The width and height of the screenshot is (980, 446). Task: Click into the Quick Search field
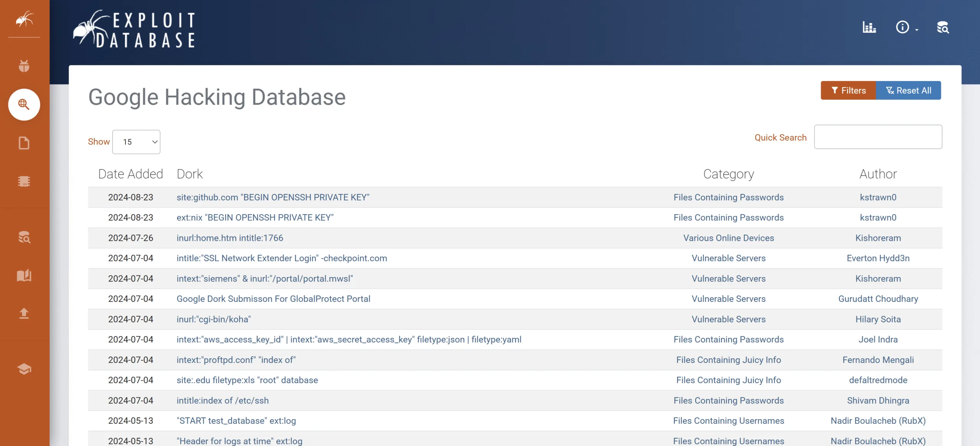click(878, 137)
